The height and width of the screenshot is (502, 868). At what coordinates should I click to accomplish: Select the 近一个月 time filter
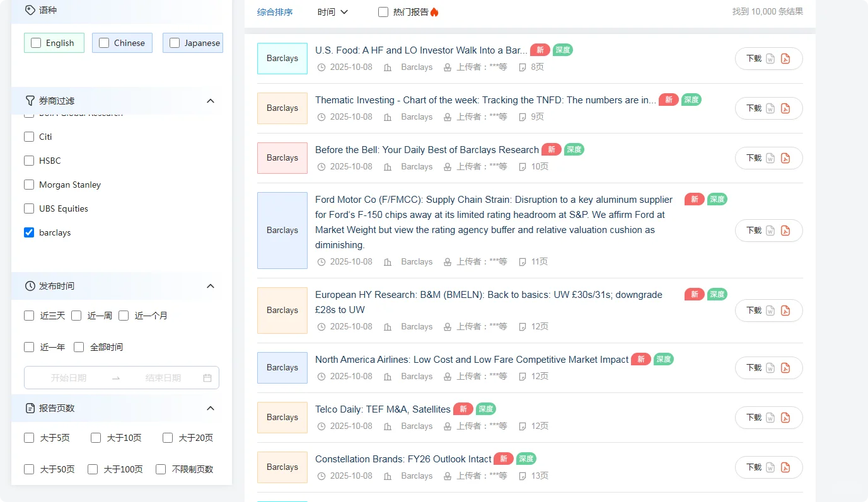124,316
